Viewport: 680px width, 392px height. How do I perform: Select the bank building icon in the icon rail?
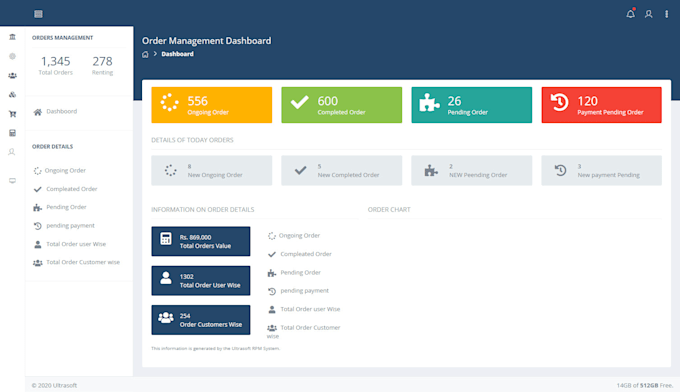pyautogui.click(x=12, y=37)
